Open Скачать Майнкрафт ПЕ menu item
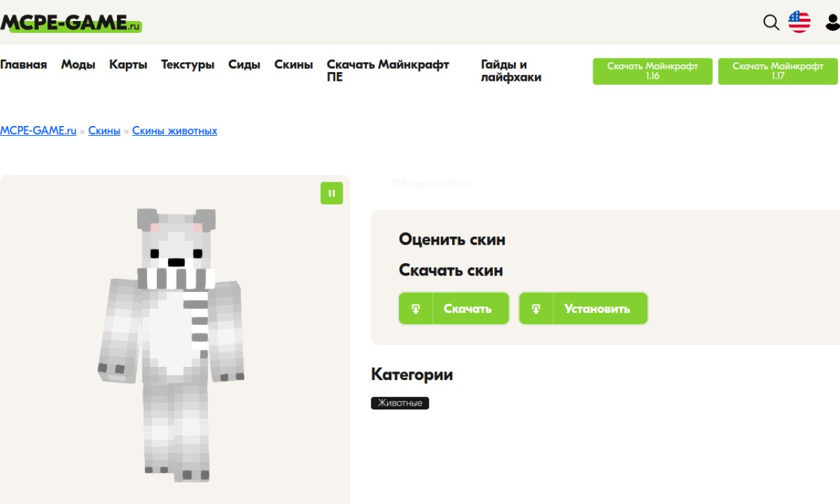This screenshot has height=504, width=840. click(x=388, y=71)
